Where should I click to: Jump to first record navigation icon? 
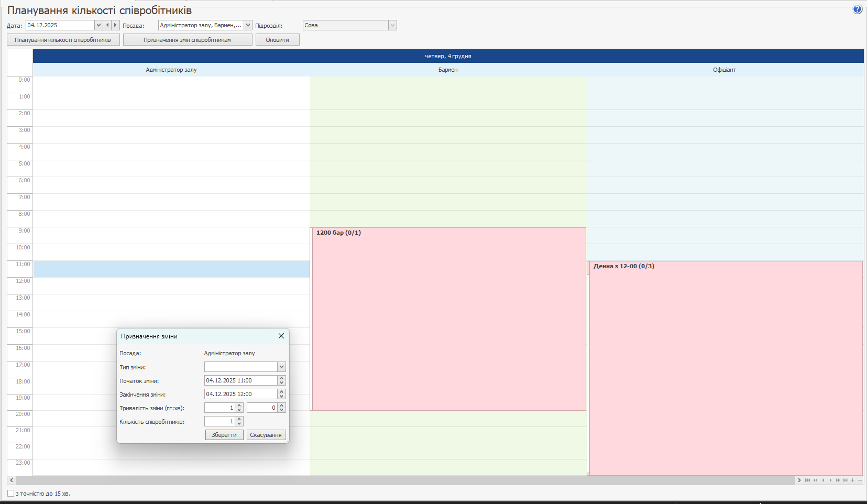coord(807,480)
